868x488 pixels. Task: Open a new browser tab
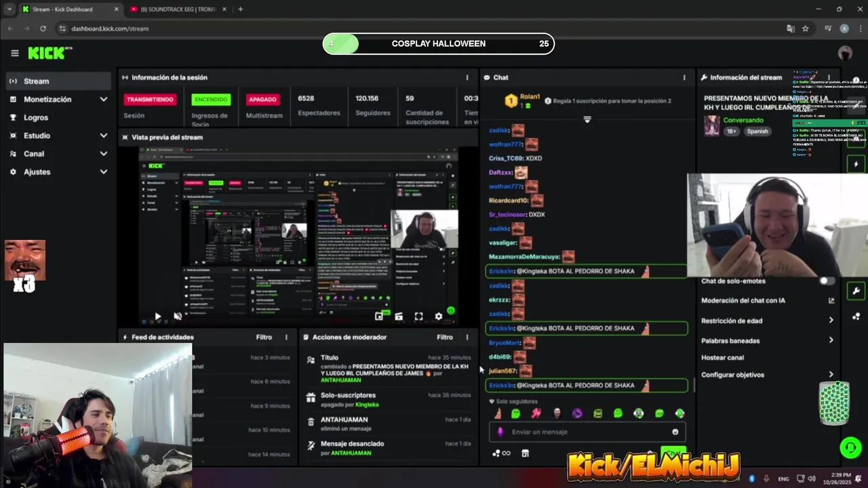click(x=240, y=9)
